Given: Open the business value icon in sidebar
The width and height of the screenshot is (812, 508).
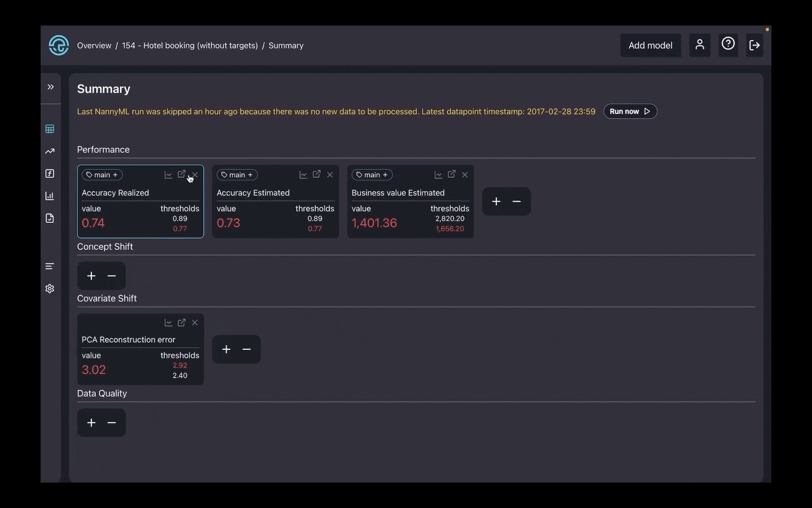Looking at the screenshot, I should 50,174.
